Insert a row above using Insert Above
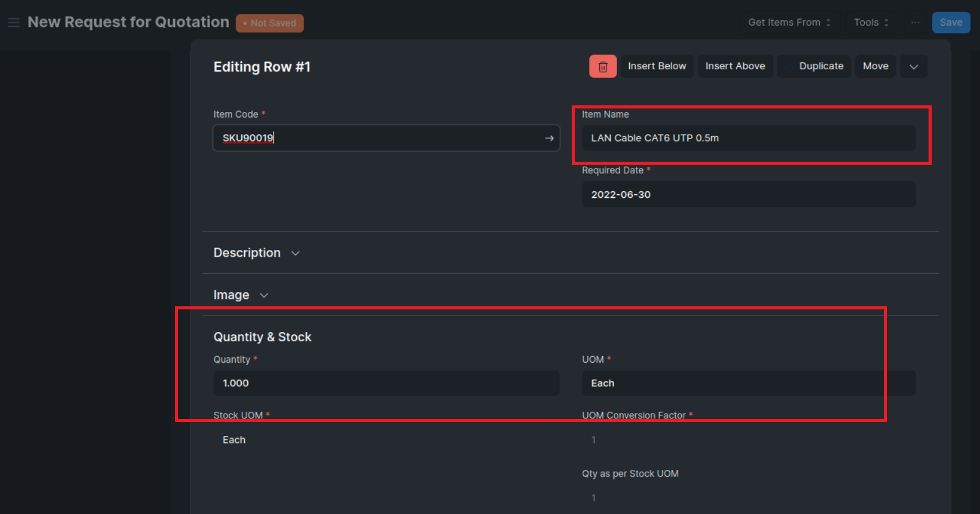The width and height of the screenshot is (980, 514). coord(735,66)
